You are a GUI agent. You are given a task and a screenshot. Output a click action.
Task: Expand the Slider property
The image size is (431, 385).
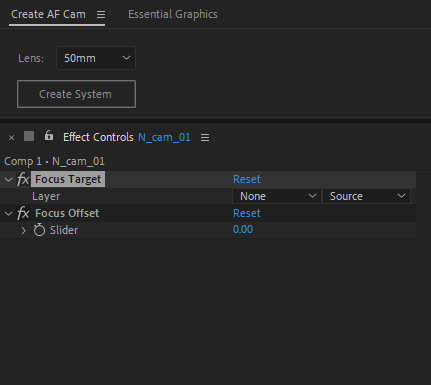pos(23,231)
